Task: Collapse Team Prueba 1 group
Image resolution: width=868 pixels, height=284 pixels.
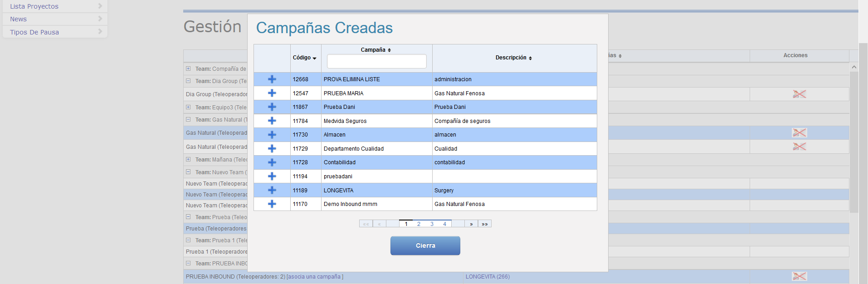Action: point(188,240)
